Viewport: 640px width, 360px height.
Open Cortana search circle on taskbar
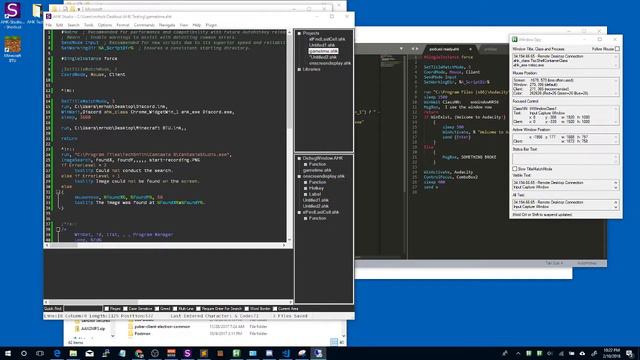pos(24,353)
